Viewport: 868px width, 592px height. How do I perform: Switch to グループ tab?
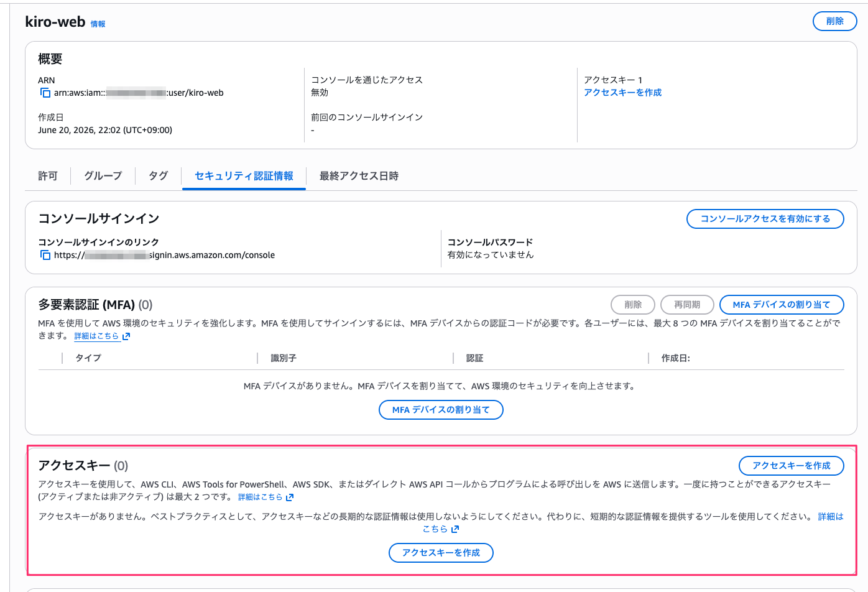pos(103,176)
